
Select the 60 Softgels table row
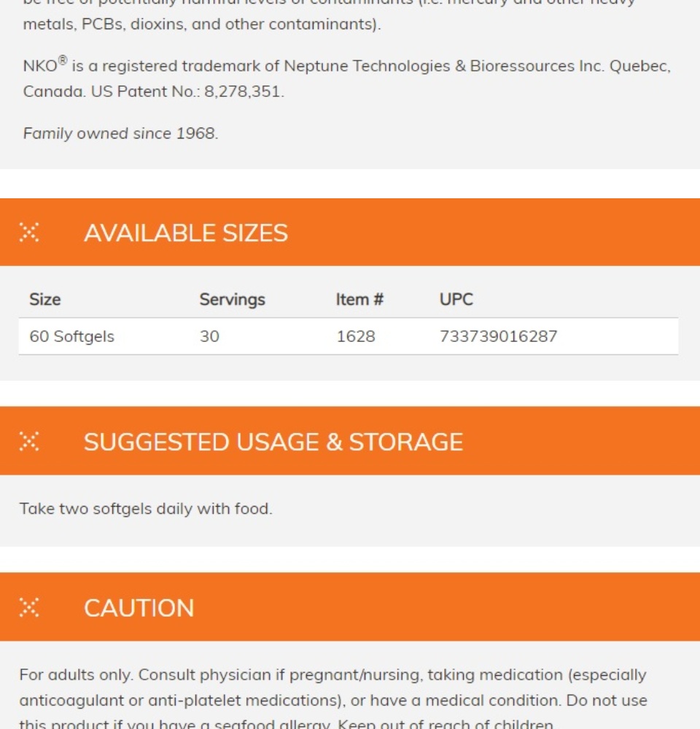tap(349, 336)
